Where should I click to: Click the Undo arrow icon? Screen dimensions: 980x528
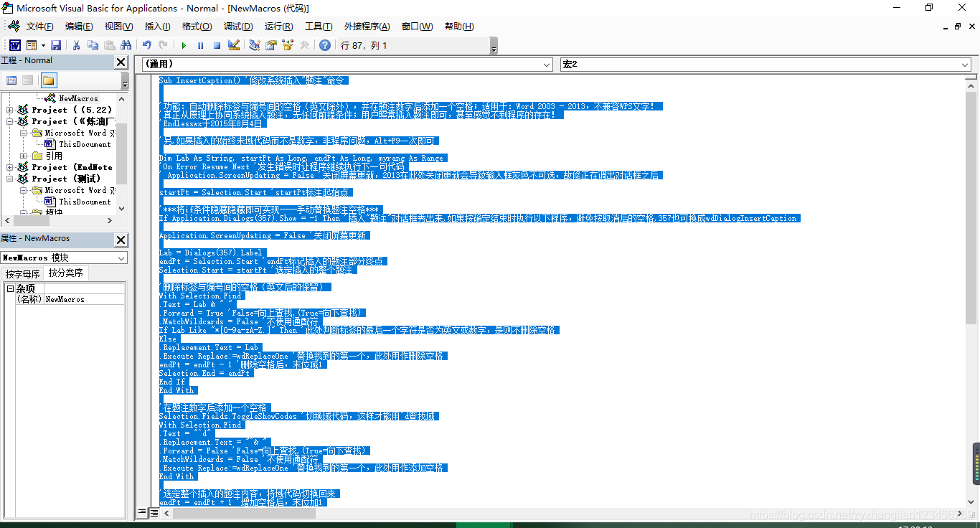[146, 45]
